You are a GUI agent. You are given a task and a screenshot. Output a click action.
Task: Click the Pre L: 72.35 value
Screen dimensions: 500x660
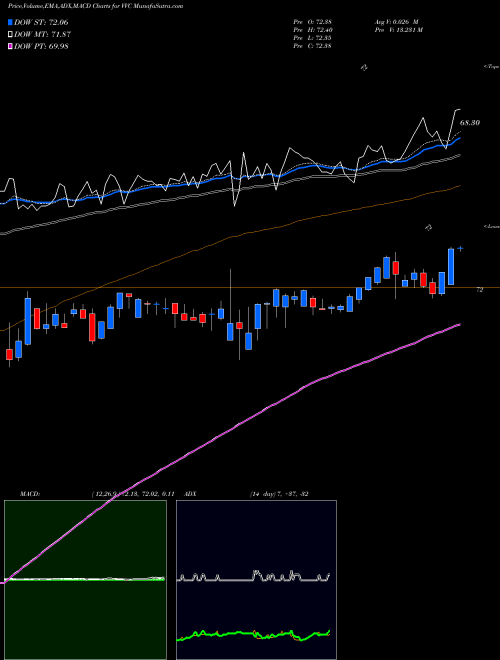pos(312,38)
